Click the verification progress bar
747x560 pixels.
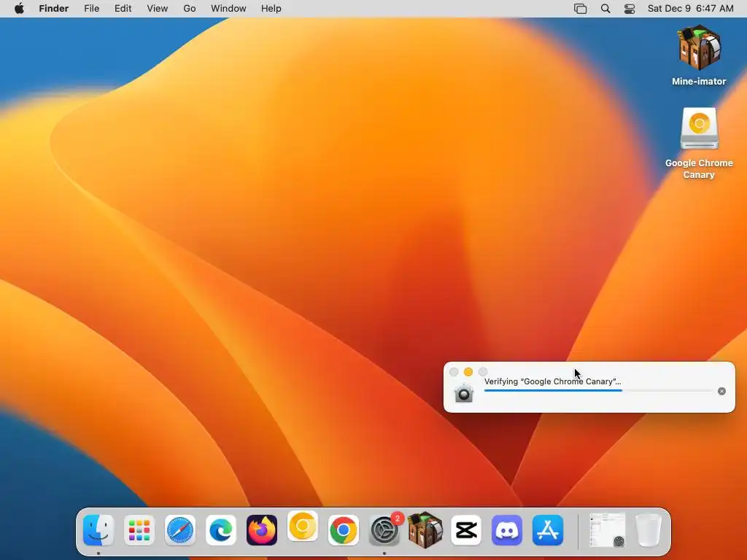[x=598, y=391]
